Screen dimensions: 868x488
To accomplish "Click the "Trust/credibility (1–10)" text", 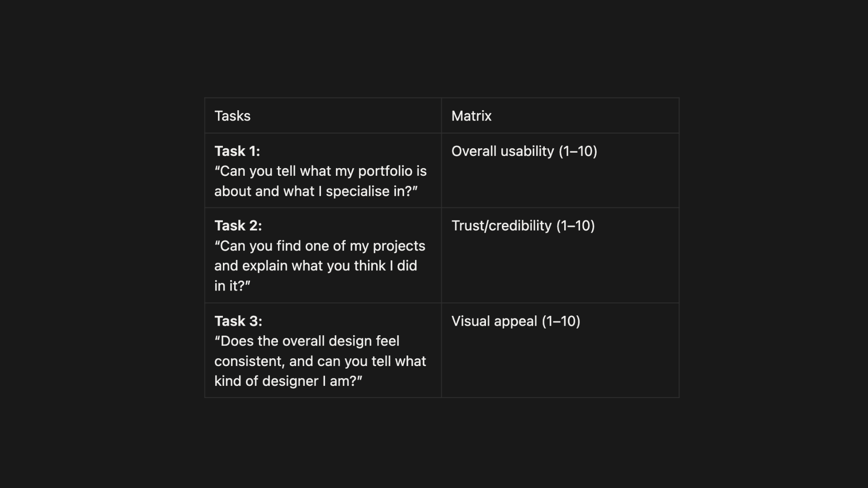I will pos(523,225).
